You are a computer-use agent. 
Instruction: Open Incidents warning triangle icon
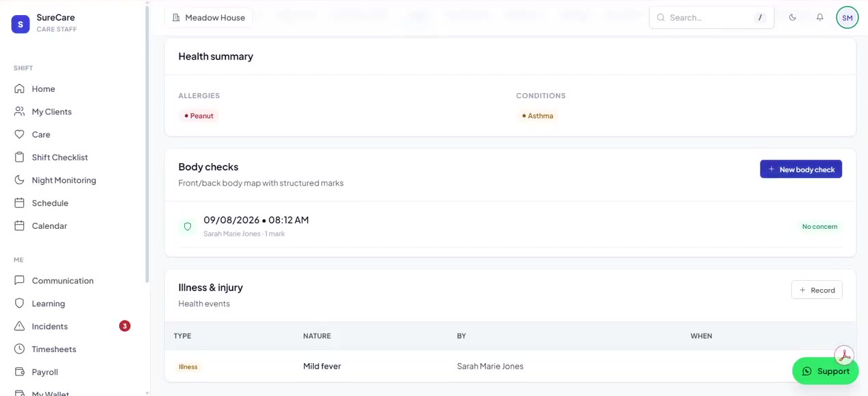[19, 326]
